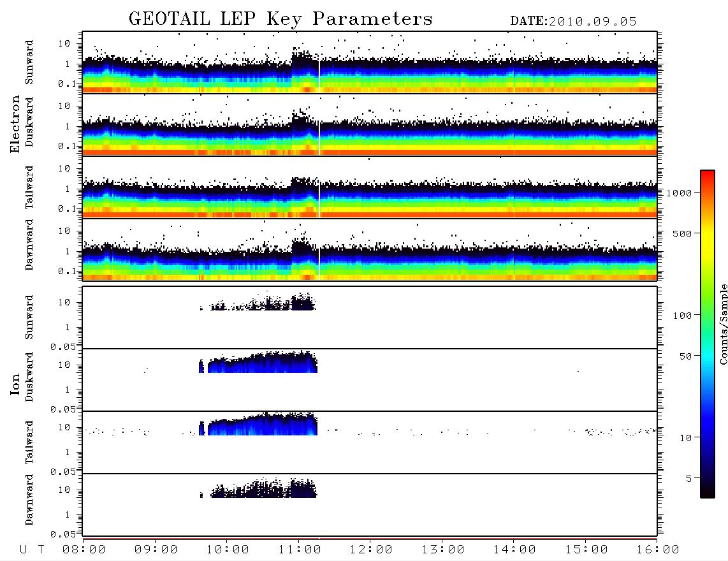Click the Ion Tailward blue signal patch
The width and height of the screenshot is (728, 561).
[x=258, y=423]
